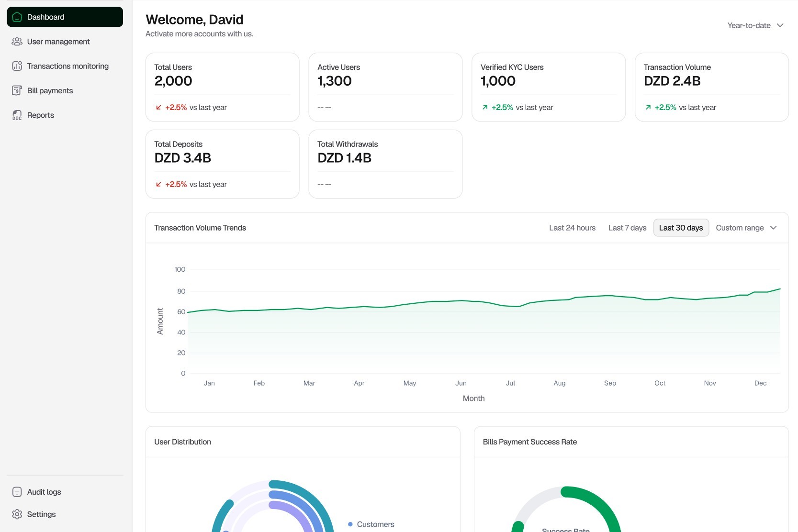Click the Settings gear icon

click(17, 514)
